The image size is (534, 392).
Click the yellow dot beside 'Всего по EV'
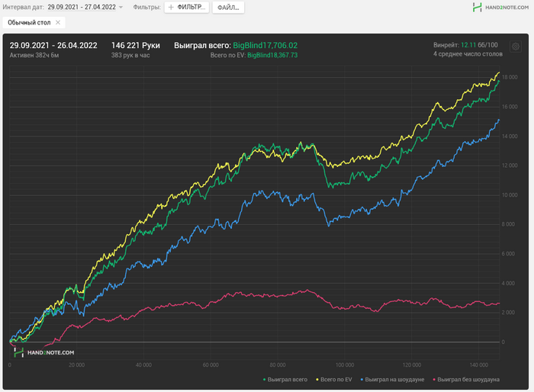pyautogui.click(x=317, y=379)
